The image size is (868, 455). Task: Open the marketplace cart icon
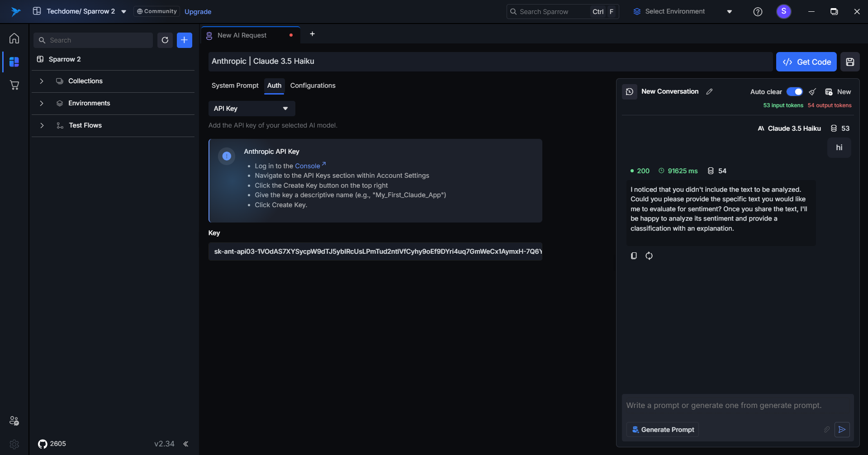click(x=14, y=85)
